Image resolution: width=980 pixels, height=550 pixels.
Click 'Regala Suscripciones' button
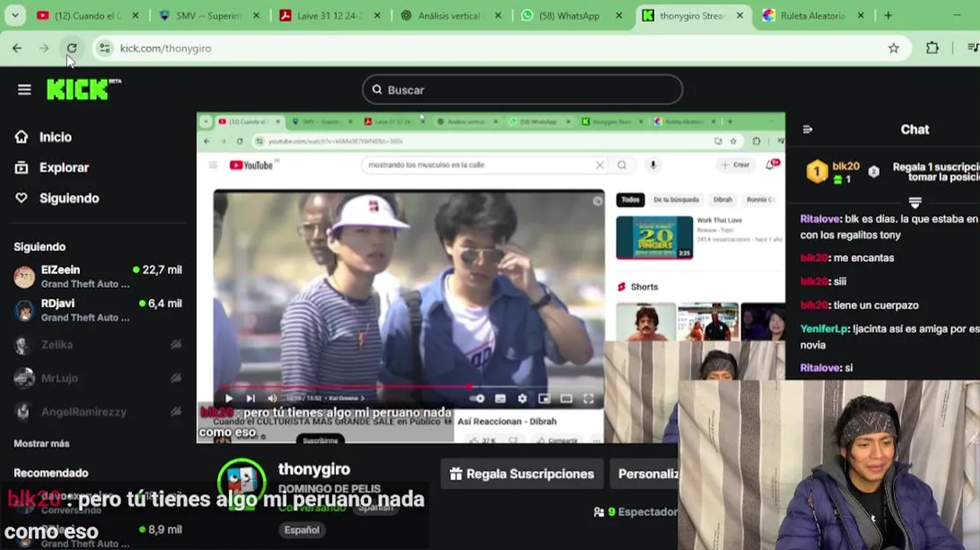click(522, 474)
